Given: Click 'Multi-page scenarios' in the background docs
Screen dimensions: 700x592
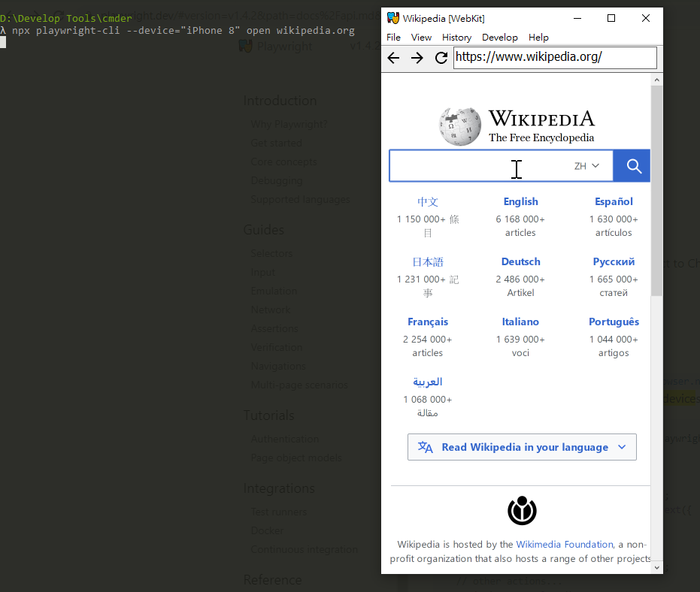Looking at the screenshot, I should click(x=299, y=385).
